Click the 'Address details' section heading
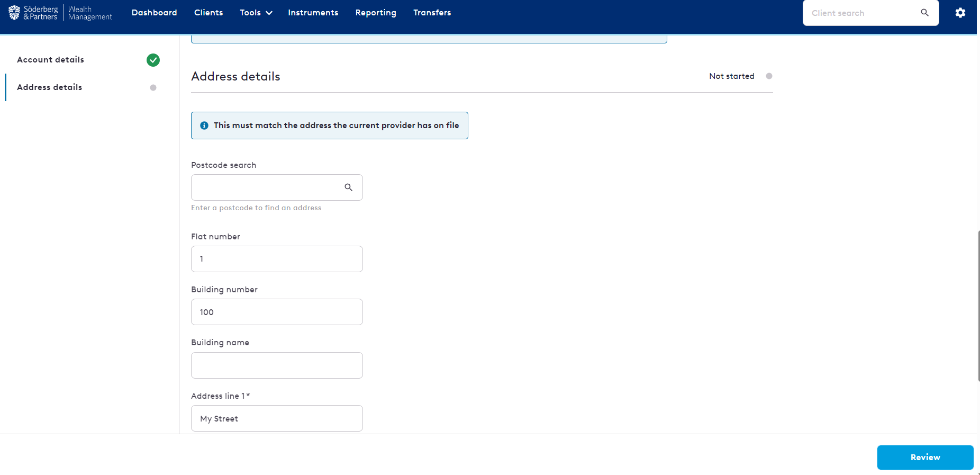 click(235, 76)
